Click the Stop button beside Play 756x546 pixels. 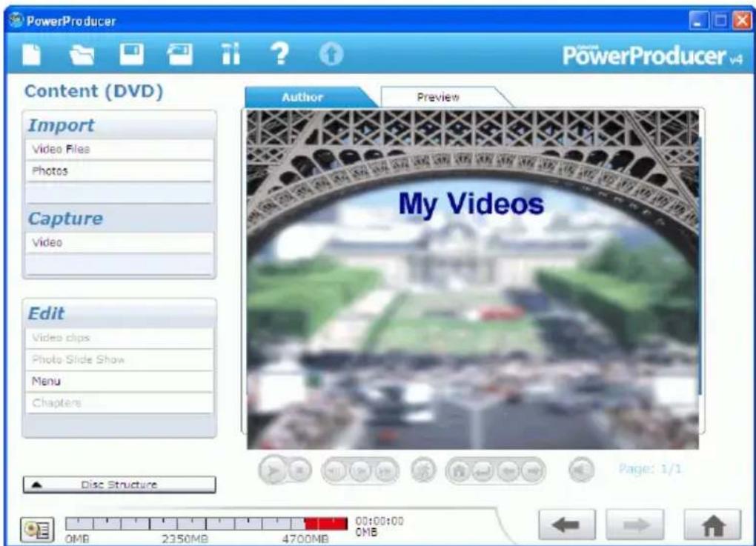pyautogui.click(x=299, y=470)
